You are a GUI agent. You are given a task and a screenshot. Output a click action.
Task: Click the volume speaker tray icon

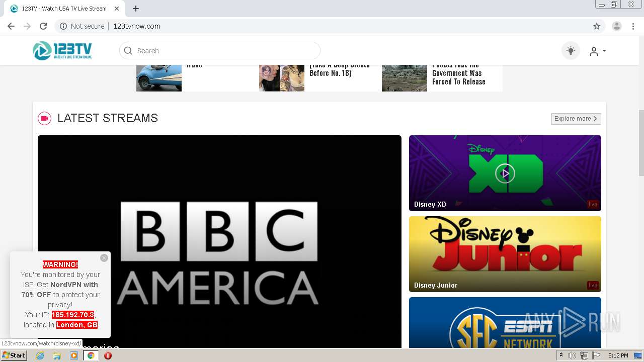572,355
